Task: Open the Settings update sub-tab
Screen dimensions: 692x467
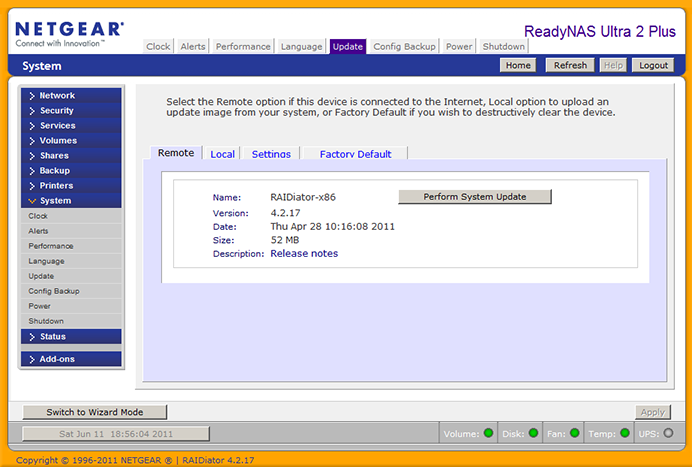Action: point(271,154)
